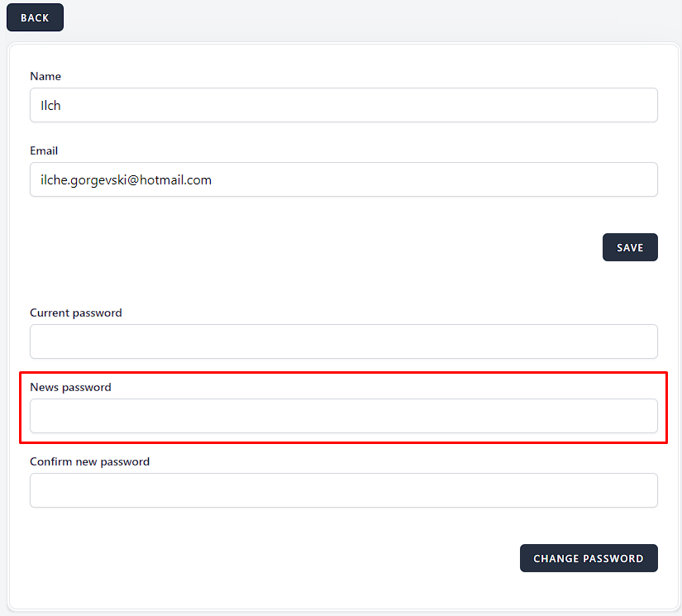
Task: Focus the Name input field
Action: [x=343, y=105]
